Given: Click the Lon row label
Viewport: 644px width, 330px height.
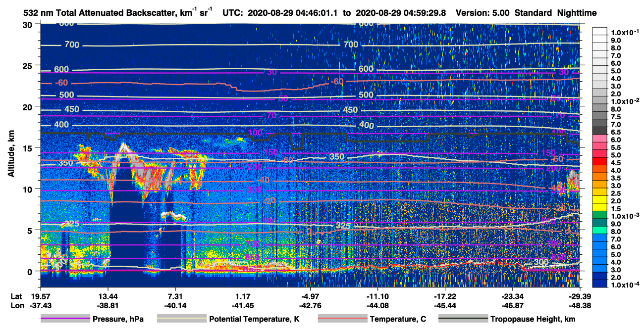Looking at the screenshot, I should (16, 306).
